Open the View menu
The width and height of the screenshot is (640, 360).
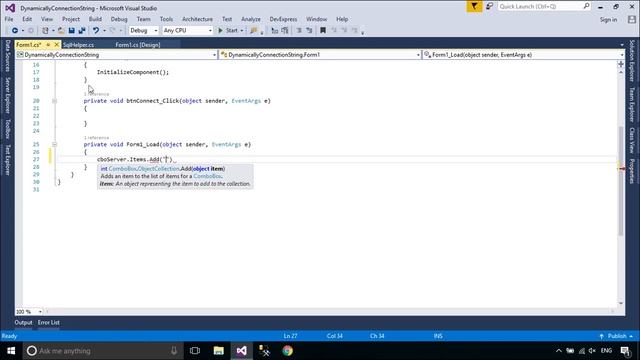47,19
